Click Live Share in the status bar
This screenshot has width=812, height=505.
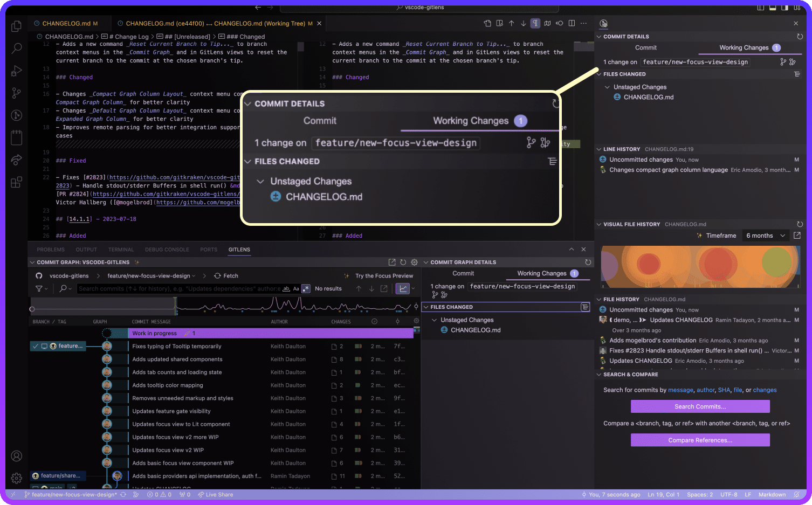tap(216, 494)
